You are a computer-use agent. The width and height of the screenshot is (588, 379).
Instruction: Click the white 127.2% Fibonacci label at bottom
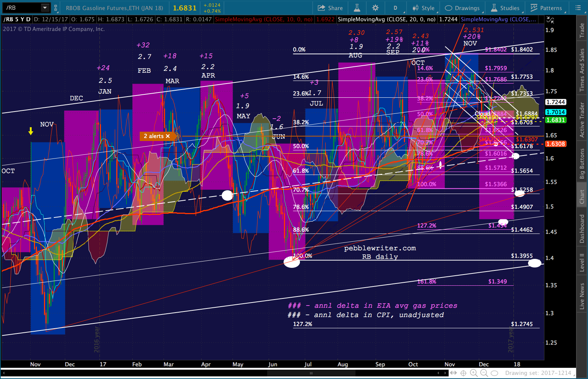(303, 324)
